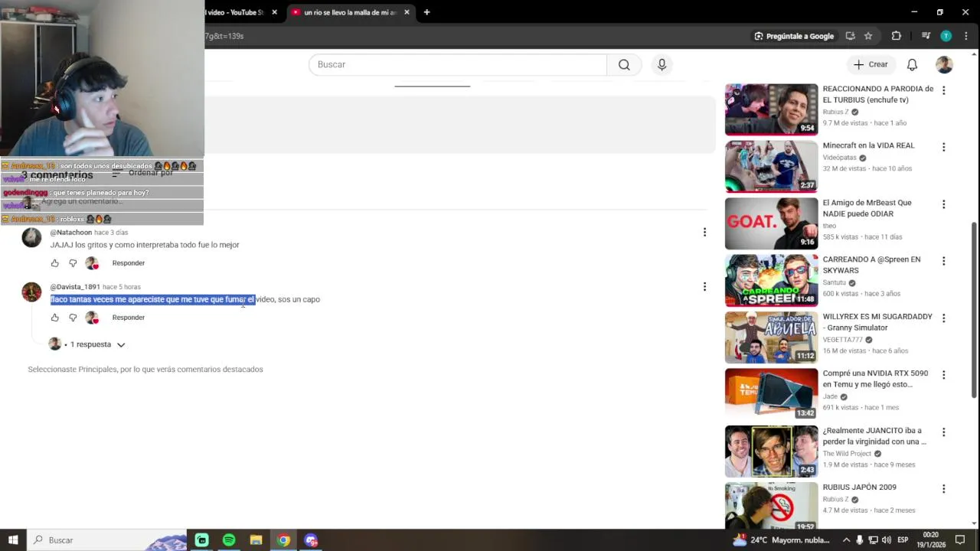
Task: Open more options for El Amigo de MrBeast video
Action: point(943,204)
